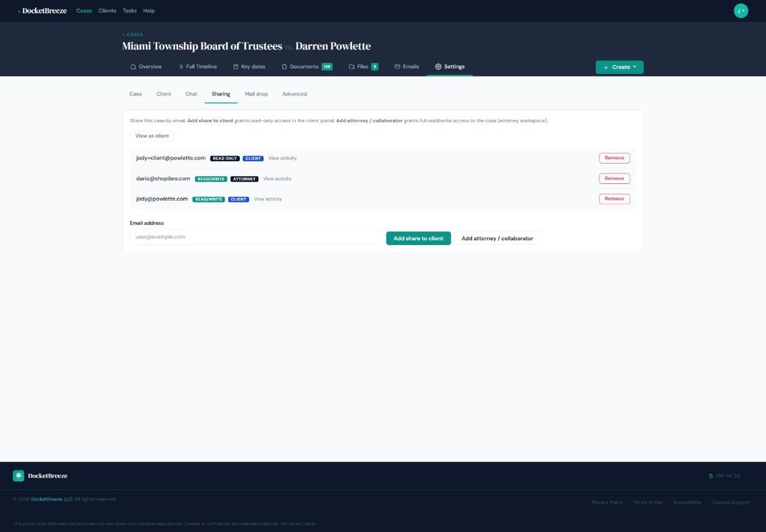This screenshot has height=532, width=766.
Task: Open the Emails envelope tab
Action: (406, 67)
